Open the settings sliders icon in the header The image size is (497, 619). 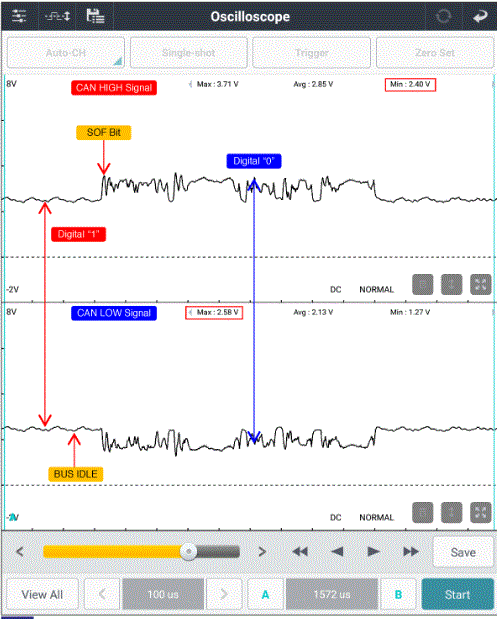(x=19, y=17)
